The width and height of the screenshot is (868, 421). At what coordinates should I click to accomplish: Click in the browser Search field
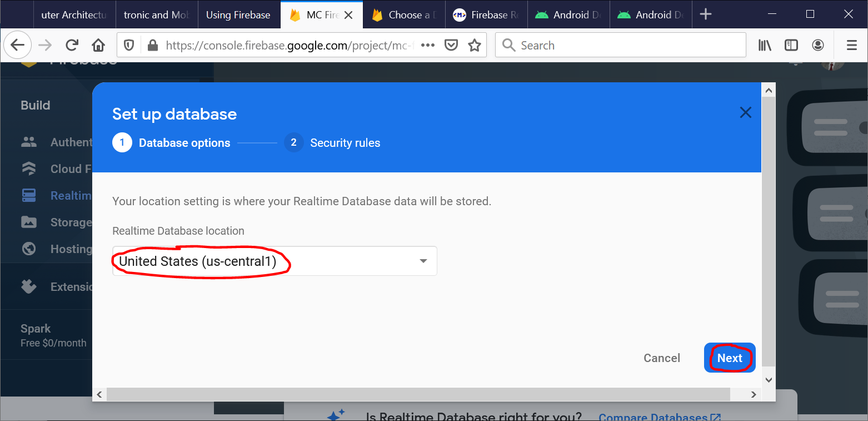click(x=628, y=46)
